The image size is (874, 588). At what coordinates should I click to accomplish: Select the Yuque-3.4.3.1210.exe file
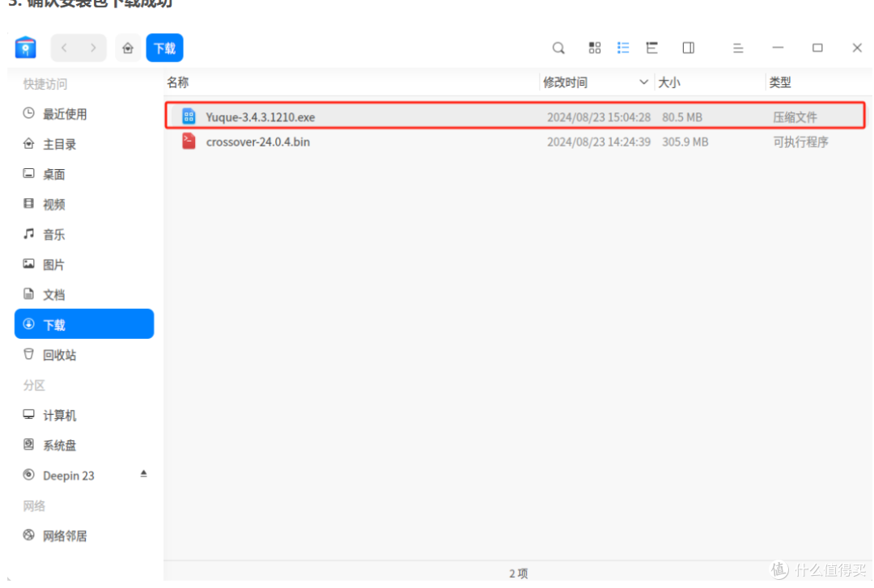(261, 116)
